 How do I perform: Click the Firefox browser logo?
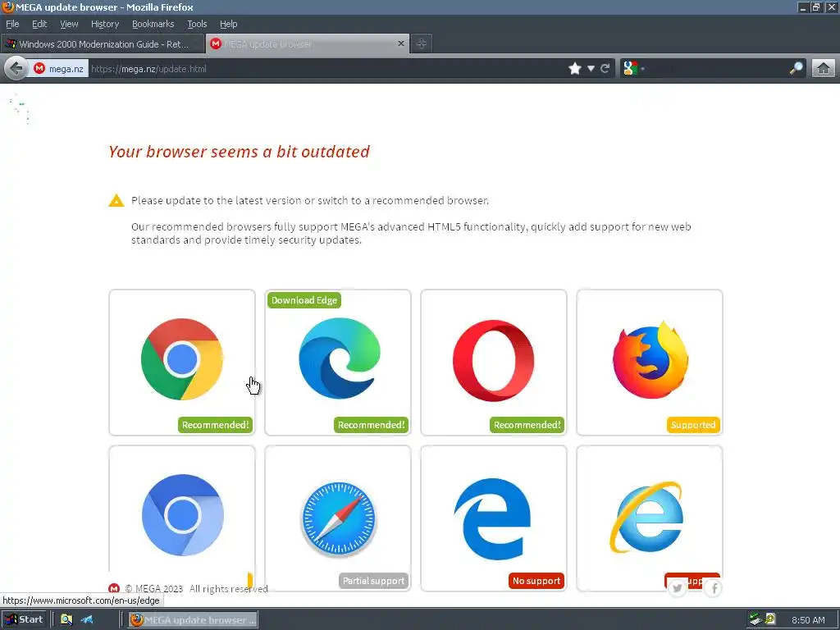(x=651, y=359)
